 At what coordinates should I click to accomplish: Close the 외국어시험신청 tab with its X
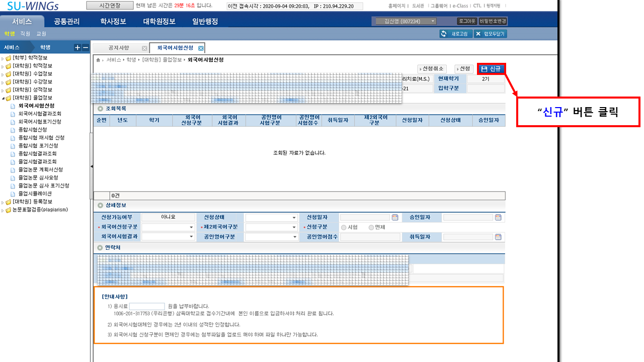[201, 48]
